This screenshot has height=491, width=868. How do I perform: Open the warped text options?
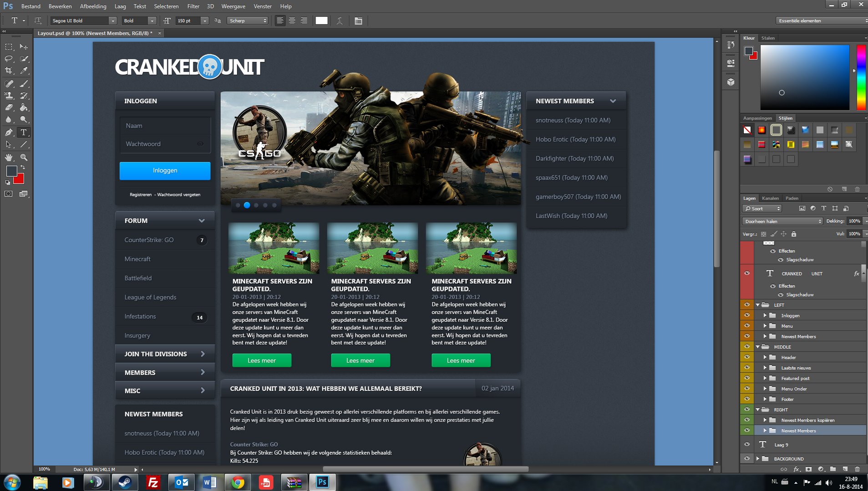pos(340,20)
